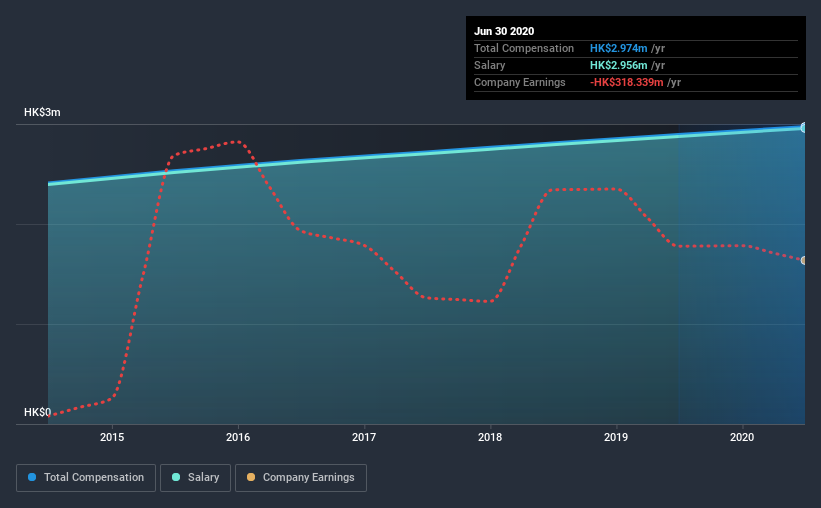Click the 2016 x-axis label
The height and width of the screenshot is (508, 821).
[238, 437]
